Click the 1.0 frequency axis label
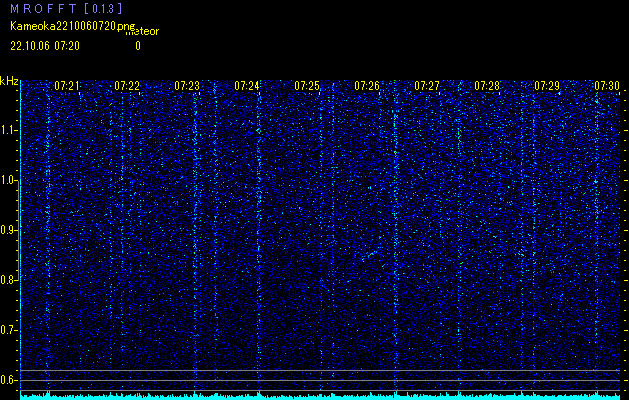629x400 pixels. pyautogui.click(x=9, y=180)
